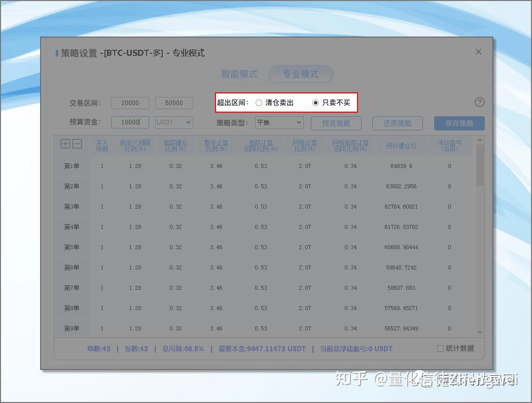This screenshot has height=403, width=532.
Task: Click the 2.07 cell in 第5单
Action: coord(305,247)
